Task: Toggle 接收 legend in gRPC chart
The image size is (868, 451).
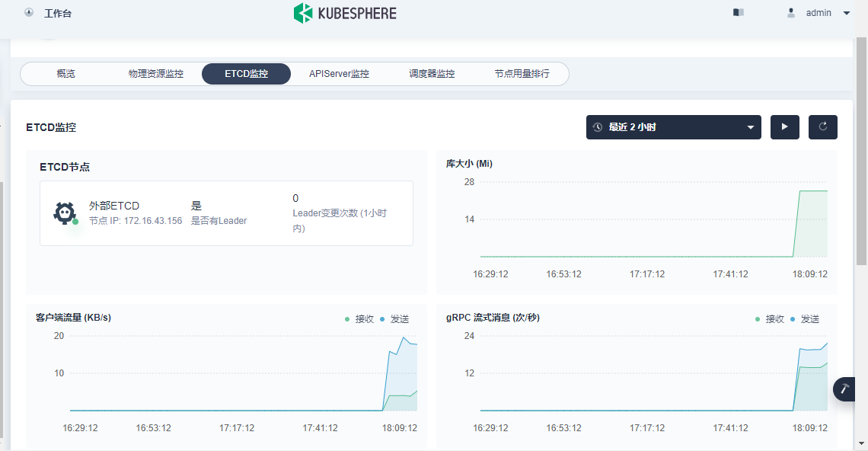Action: pos(770,319)
